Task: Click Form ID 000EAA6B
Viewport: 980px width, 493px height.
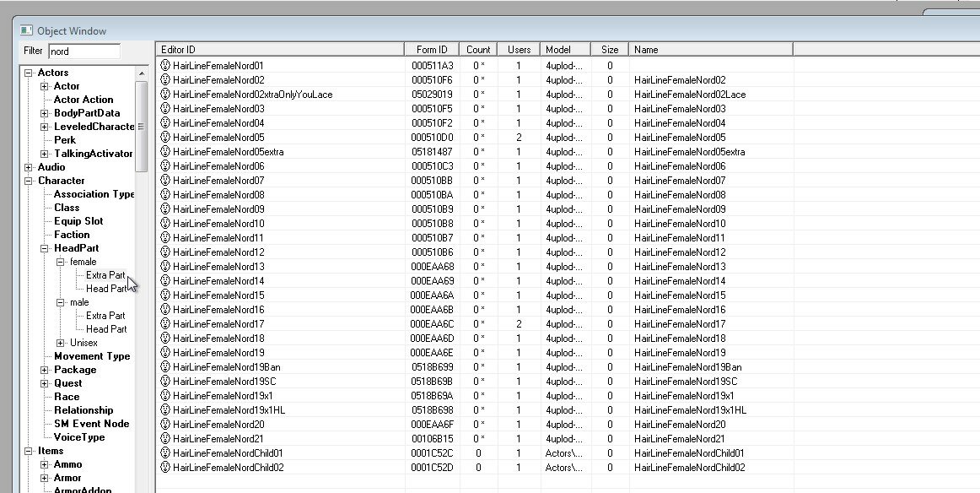Action: [432, 310]
